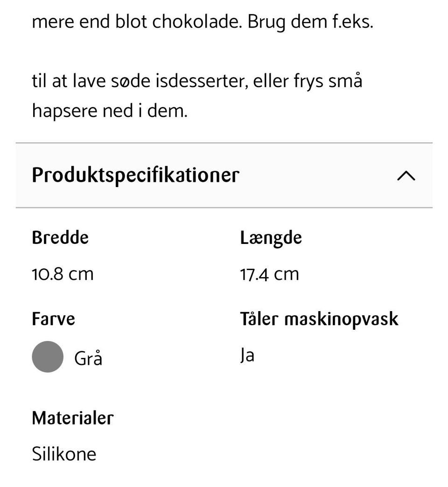
Task: Click the Materialer specification label
Action: point(72,418)
